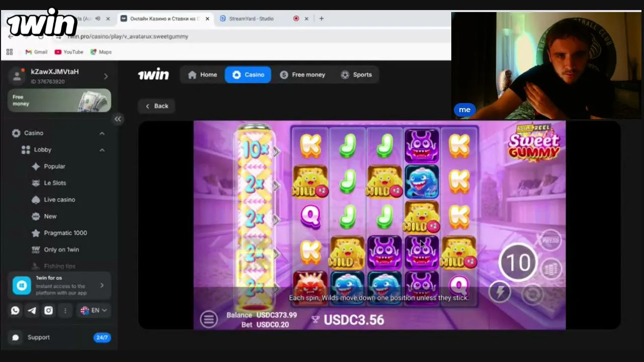Click the USDC3.56 win amount
This screenshot has width=644, height=362.
coord(354,320)
